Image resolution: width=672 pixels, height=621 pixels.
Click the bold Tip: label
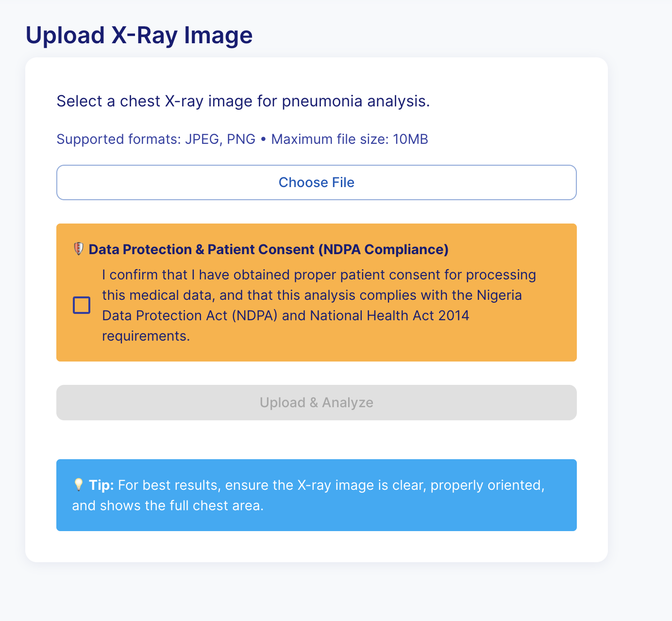tap(101, 485)
